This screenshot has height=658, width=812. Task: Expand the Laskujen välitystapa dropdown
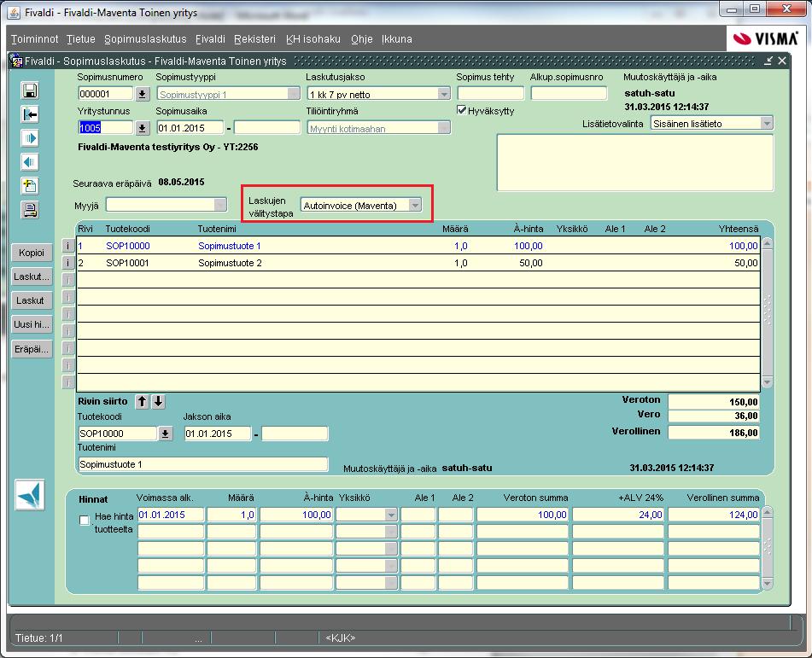tap(415, 205)
